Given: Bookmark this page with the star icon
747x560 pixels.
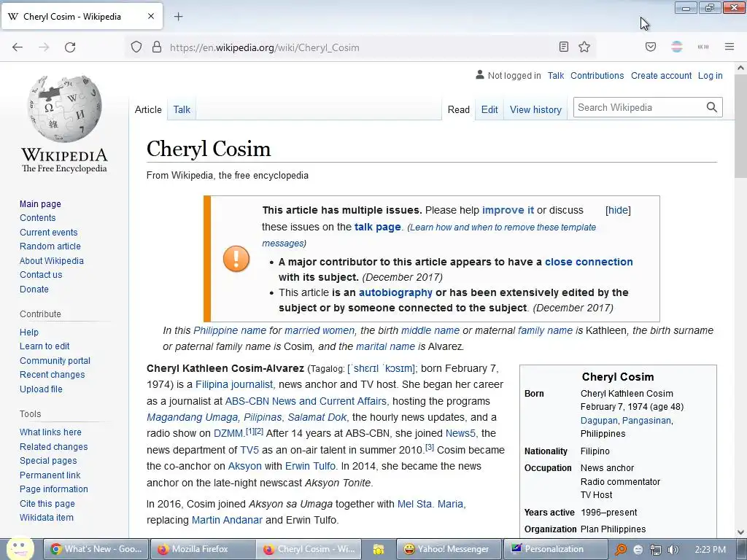Looking at the screenshot, I should [584, 47].
